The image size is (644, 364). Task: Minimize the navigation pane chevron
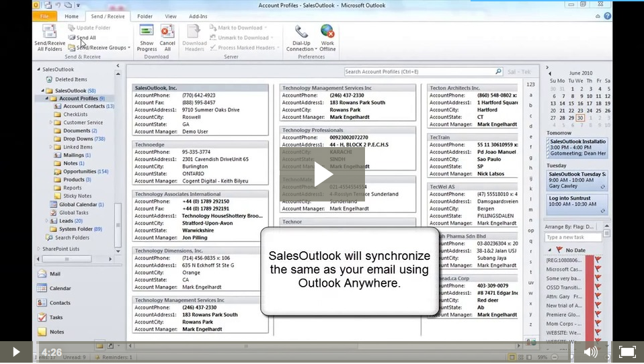(x=118, y=66)
